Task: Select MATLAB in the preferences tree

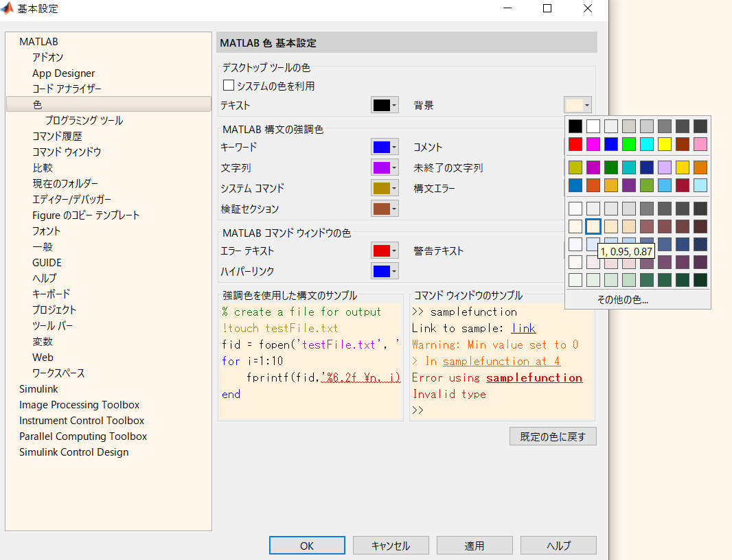Action: click(38, 42)
